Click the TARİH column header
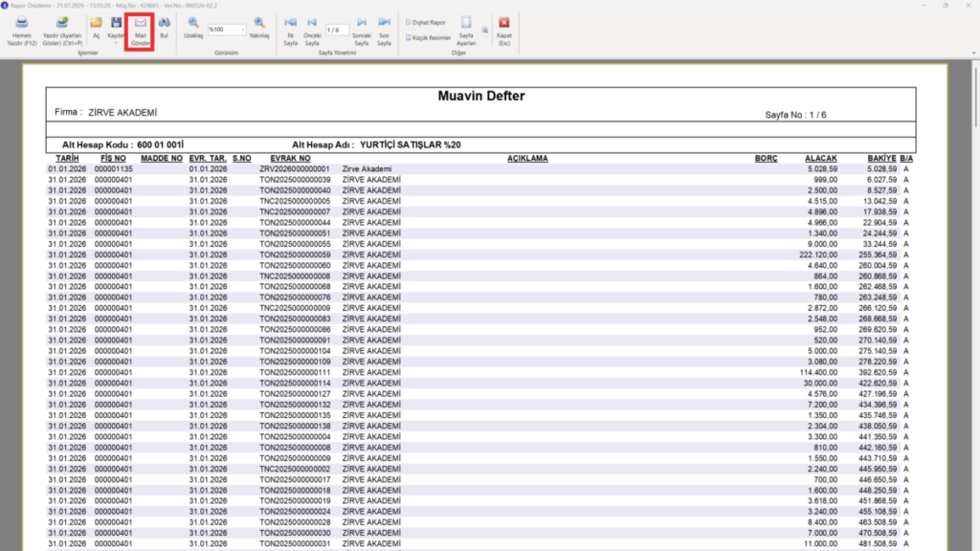The height and width of the screenshot is (551, 980). (x=68, y=159)
